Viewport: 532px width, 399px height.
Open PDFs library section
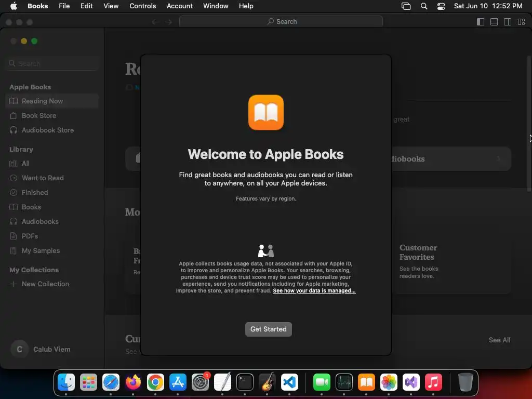52,236
